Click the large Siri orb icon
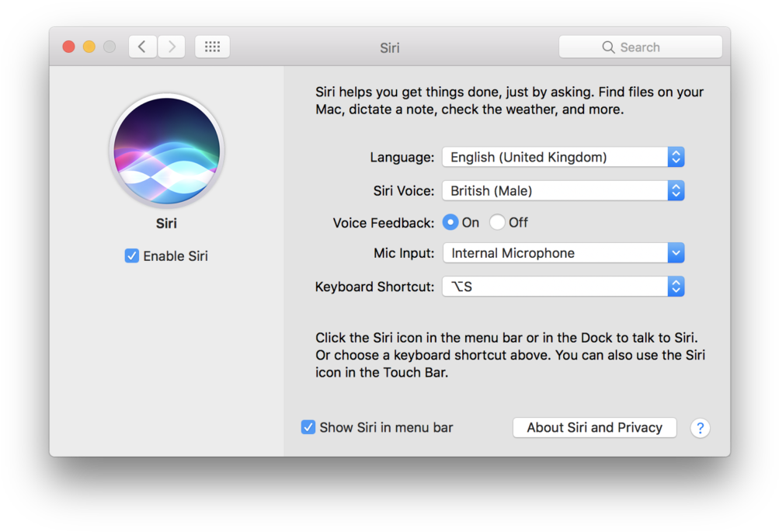This screenshot has height=532, width=779. tap(166, 151)
